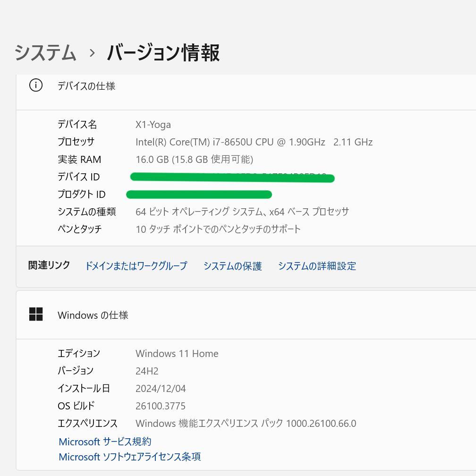Screen dimensions: 476x476
Task: Open システムの保護 settings
Action: pyautogui.click(x=232, y=266)
